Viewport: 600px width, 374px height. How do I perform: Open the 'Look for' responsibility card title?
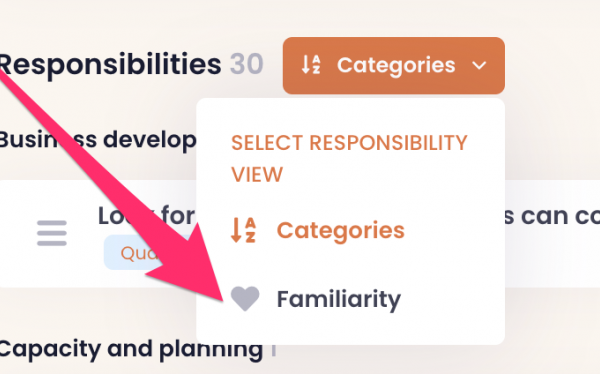pyautogui.click(x=146, y=216)
